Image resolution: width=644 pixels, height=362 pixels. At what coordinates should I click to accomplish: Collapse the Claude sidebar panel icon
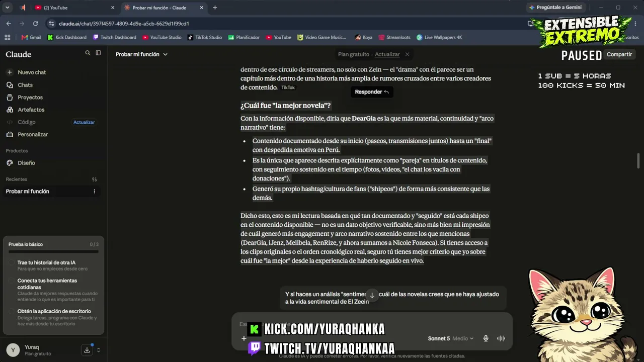coord(98,53)
